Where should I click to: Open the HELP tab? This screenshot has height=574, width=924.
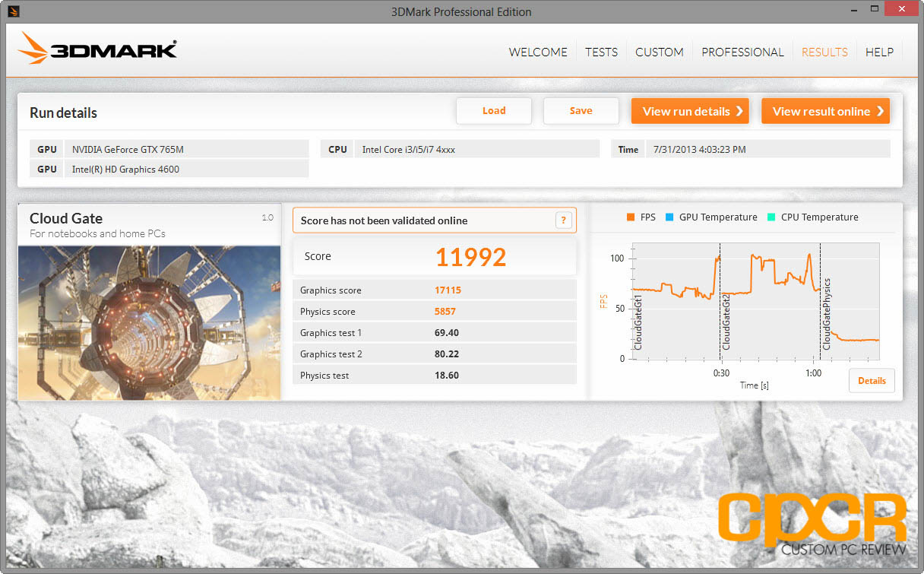coord(879,52)
